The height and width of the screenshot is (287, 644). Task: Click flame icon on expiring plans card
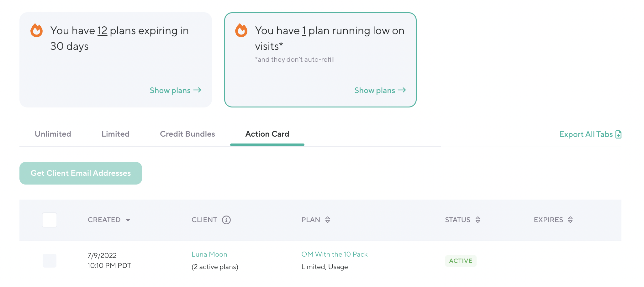click(x=36, y=30)
